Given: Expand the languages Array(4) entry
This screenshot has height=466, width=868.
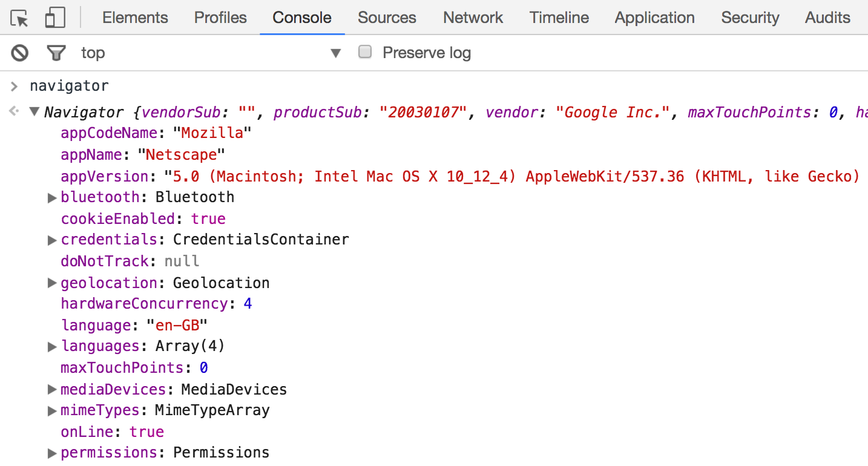Looking at the screenshot, I should [52, 347].
